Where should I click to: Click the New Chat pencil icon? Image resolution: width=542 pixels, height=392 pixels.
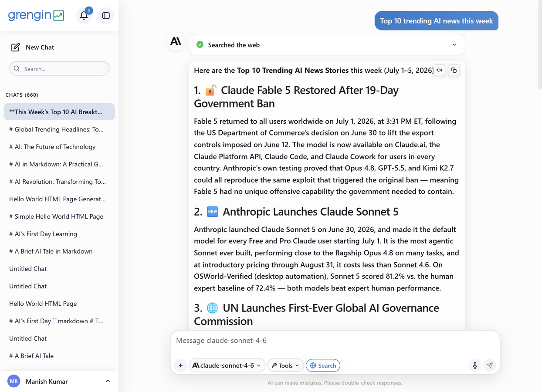pos(16,47)
